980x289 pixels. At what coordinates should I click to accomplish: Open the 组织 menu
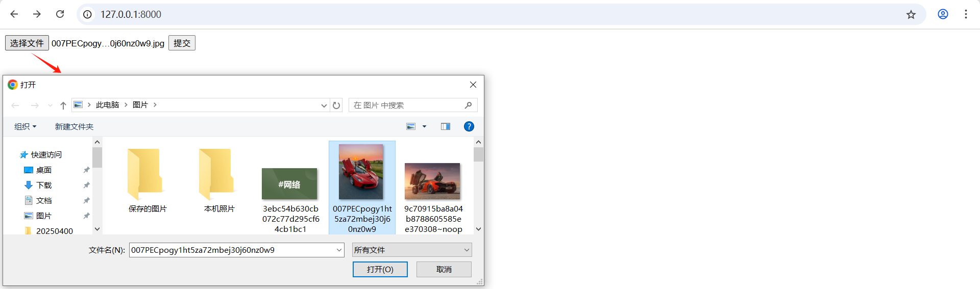(26, 126)
